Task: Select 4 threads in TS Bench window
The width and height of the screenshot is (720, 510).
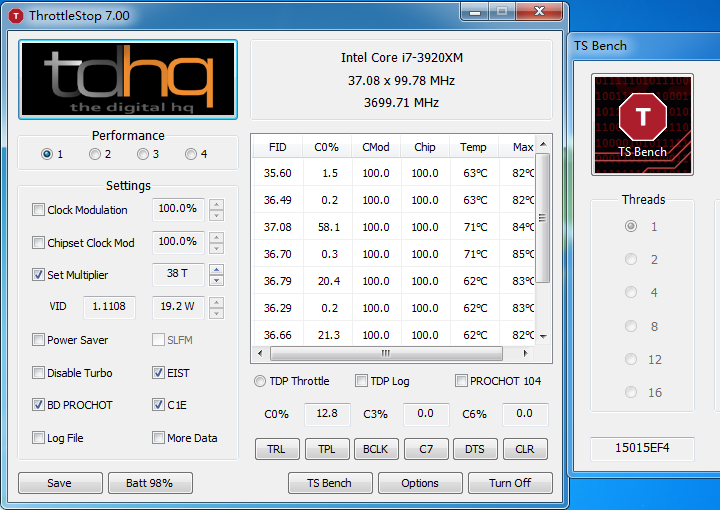Action: click(x=631, y=292)
